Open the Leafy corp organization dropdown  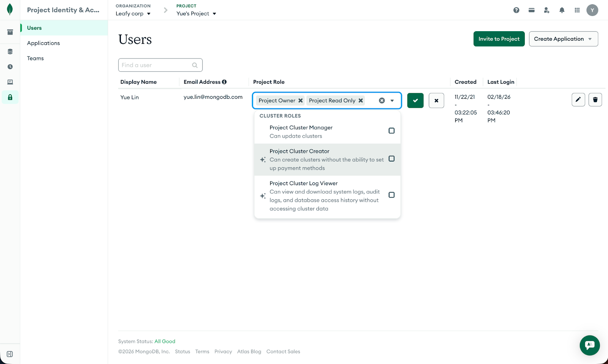click(133, 14)
